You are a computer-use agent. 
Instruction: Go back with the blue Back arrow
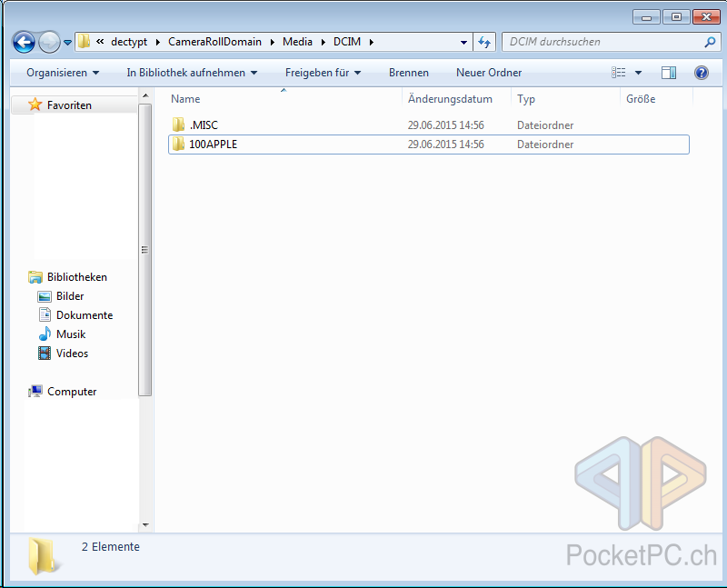(x=24, y=42)
